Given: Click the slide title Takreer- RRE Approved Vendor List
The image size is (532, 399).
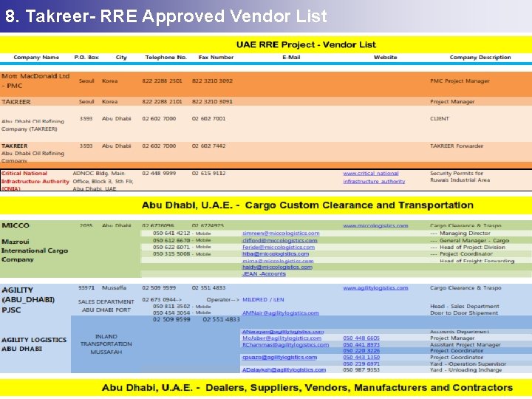Looking at the screenshot, I should pos(166,16).
